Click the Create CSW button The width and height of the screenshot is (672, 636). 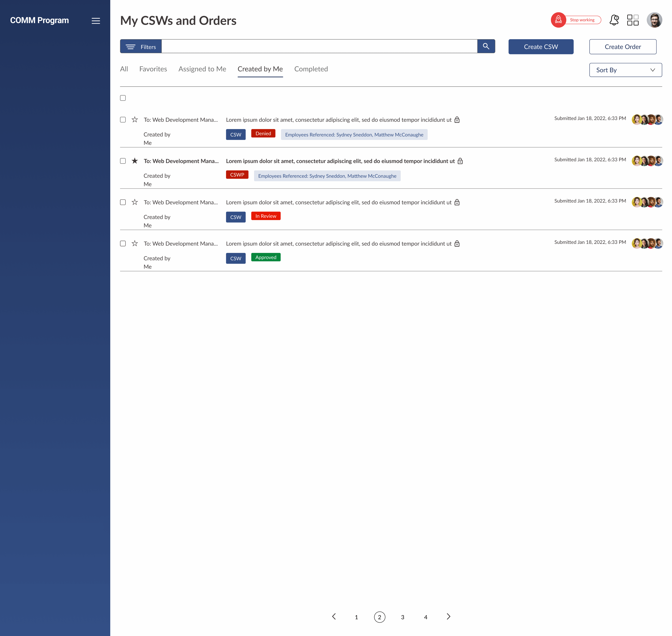540,47
